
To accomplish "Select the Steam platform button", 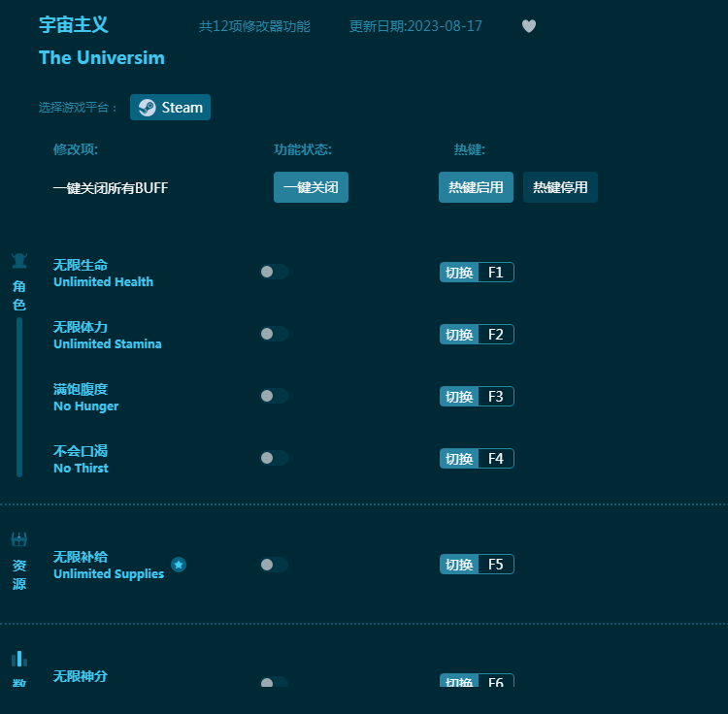I will [x=171, y=108].
